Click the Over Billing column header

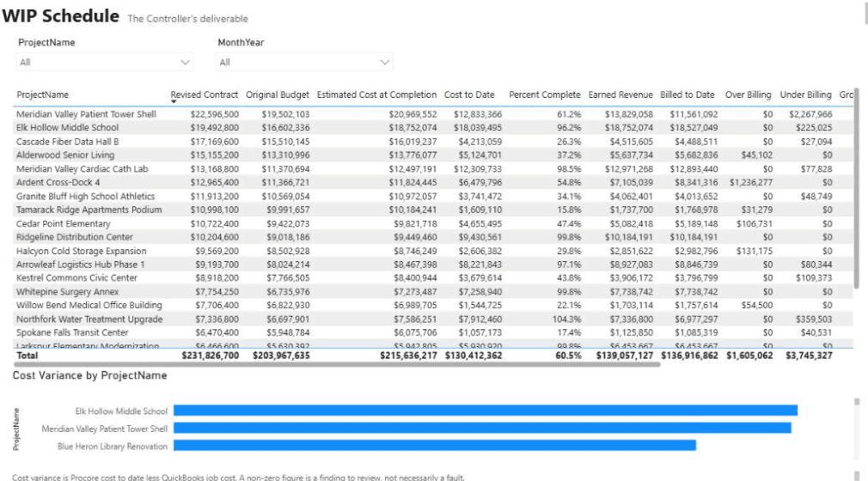pos(748,94)
